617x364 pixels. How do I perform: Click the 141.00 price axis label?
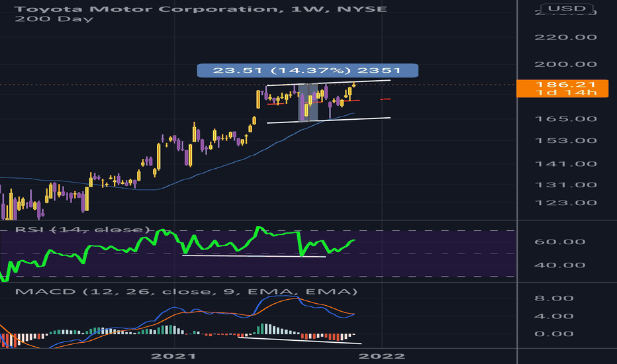(565, 163)
